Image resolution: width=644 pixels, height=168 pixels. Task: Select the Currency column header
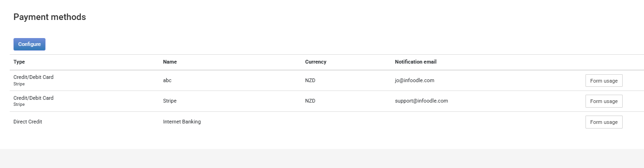pos(316,62)
